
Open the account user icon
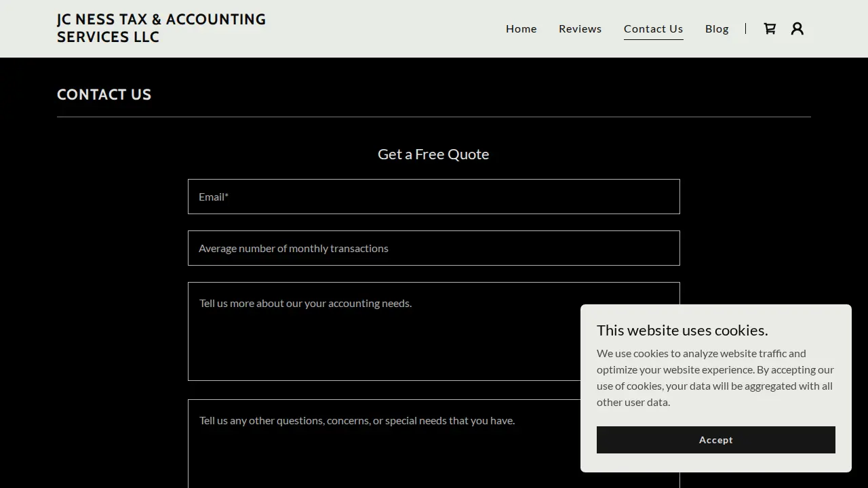pyautogui.click(x=797, y=28)
